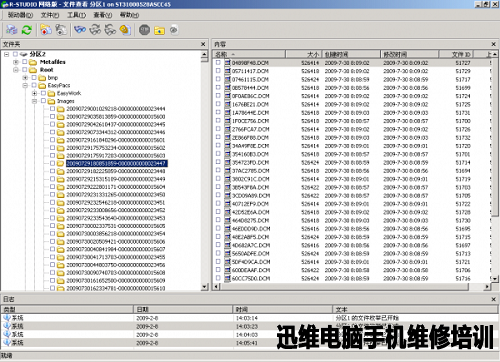
Task: Sort by the 名称 column header
Action: pos(249,54)
